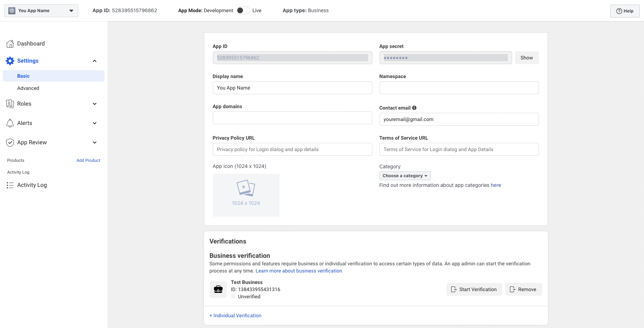Click the Start Verification button
644x328 pixels.
[474, 289]
